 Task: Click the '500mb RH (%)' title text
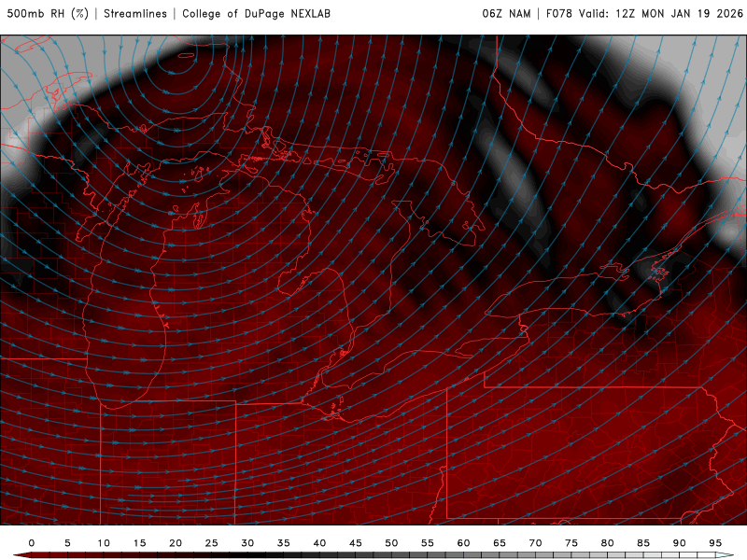click(48, 14)
